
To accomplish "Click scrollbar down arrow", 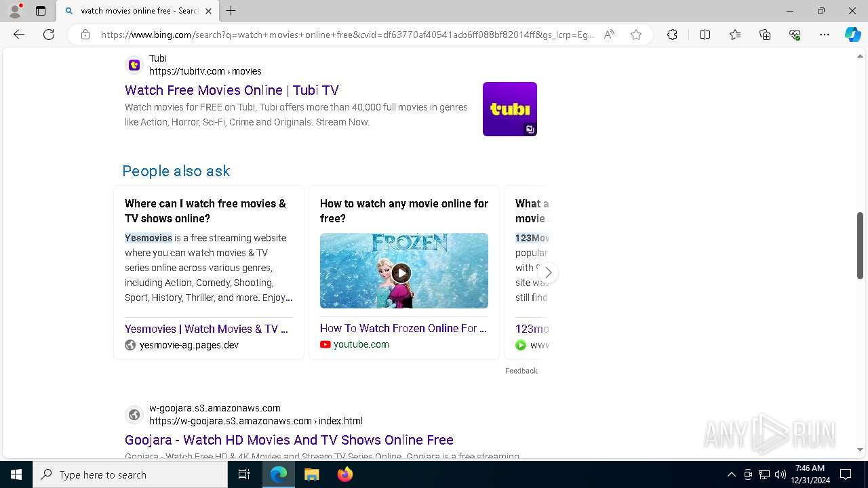I will [x=860, y=449].
